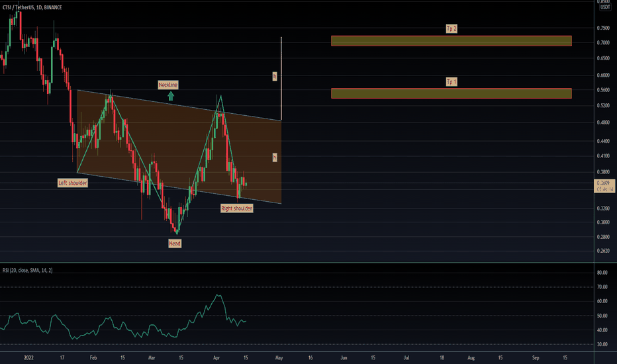Viewport: 617px width, 364px height.
Task: Select the Tp 2 label
Action: tap(451, 28)
